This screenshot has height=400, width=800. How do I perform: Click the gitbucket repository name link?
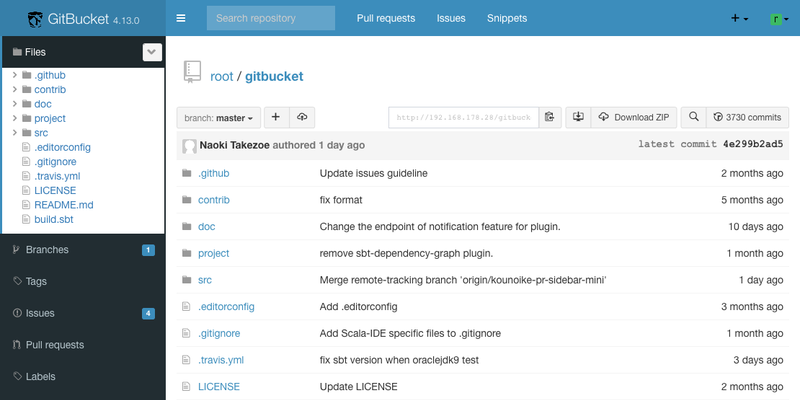coord(274,77)
